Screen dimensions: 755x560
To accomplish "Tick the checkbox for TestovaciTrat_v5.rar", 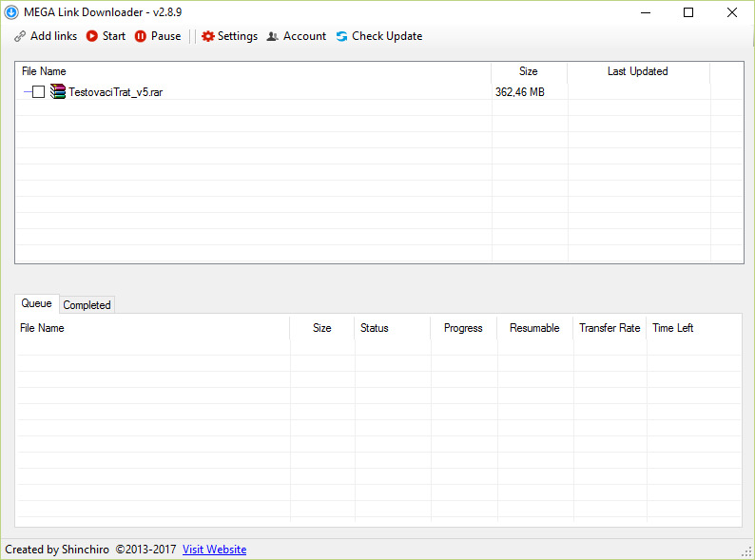I will coord(39,91).
